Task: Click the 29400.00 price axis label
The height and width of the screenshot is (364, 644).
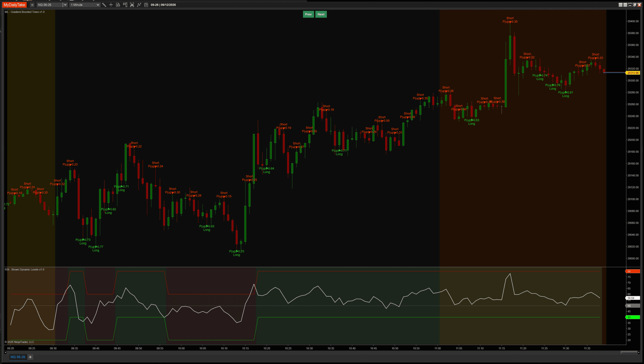Action: click(x=633, y=21)
